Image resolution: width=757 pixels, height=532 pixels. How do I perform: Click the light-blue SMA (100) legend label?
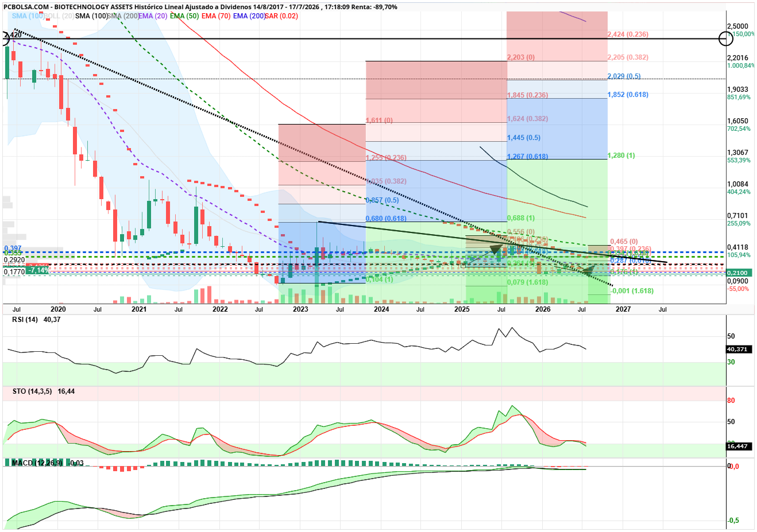tap(29, 16)
